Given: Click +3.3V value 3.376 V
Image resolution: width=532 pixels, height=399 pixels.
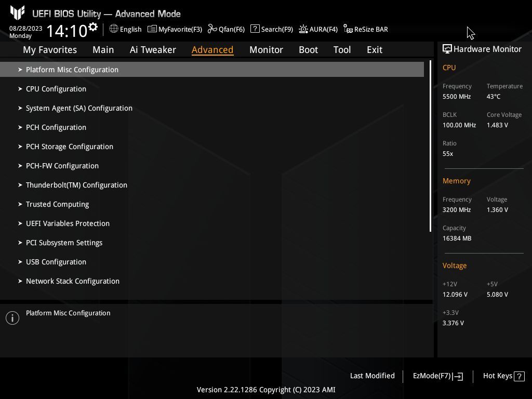Looking at the screenshot, I should tap(453, 323).
